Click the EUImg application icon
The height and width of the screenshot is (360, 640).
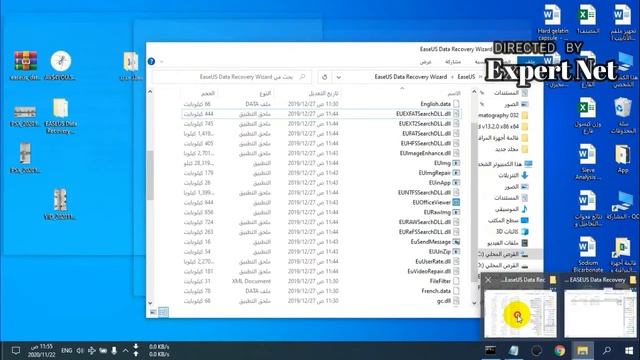pyautogui.click(x=456, y=163)
